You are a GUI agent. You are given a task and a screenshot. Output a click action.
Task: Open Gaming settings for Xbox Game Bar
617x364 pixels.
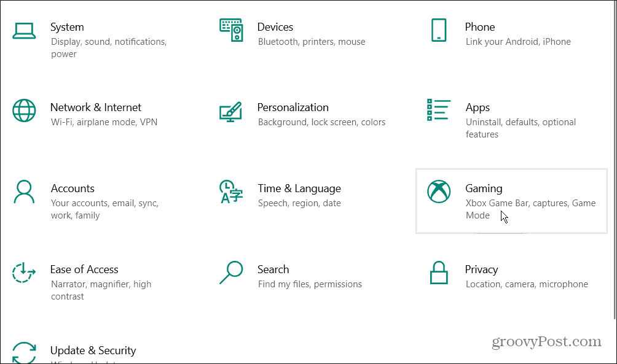coord(510,199)
